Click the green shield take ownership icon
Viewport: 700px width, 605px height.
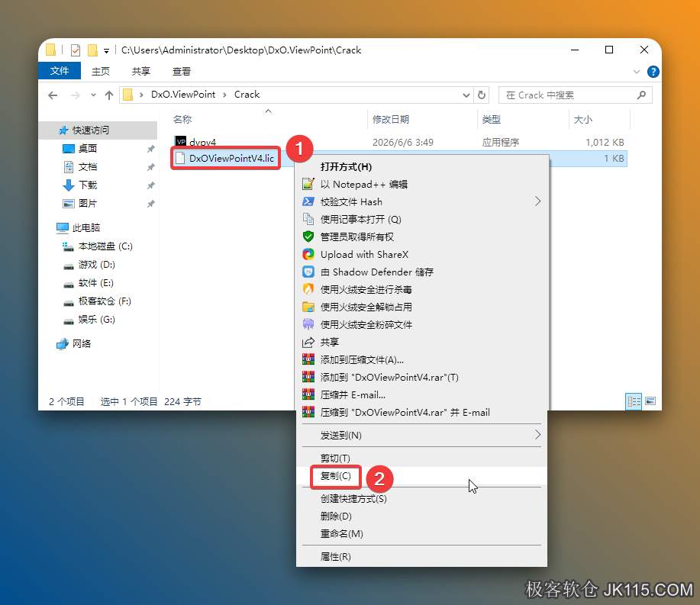point(308,237)
